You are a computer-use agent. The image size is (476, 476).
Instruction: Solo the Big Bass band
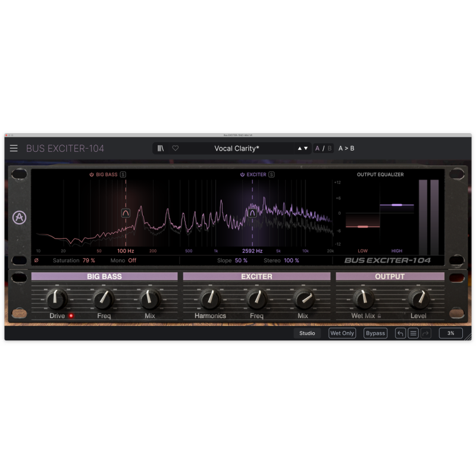[x=123, y=174]
